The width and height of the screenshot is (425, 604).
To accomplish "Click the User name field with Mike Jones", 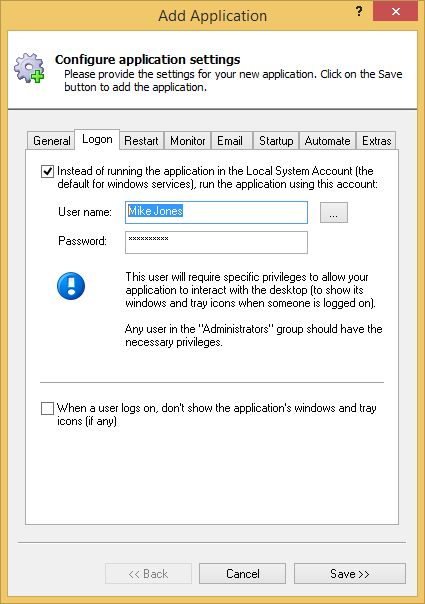I will coord(216,212).
